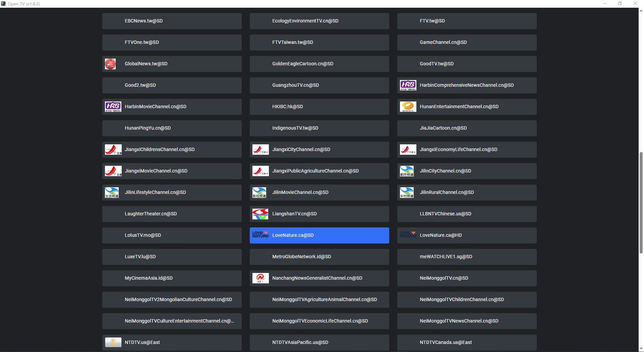Click the "GlobalNews.tw@SD" channel name
This screenshot has width=644, height=352.
tap(146, 64)
